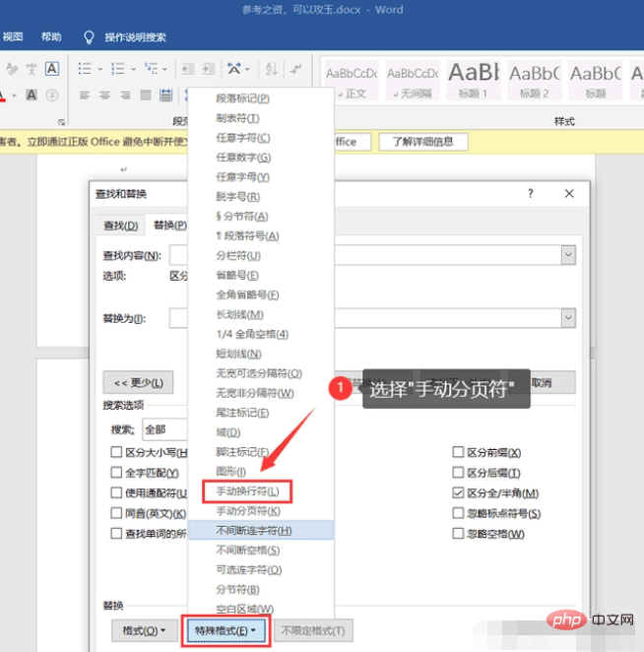Enable the 区分大小写 checkbox
644x652 pixels.
[x=117, y=452]
